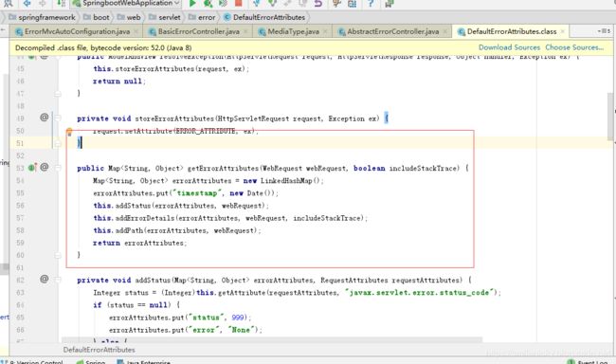616x364 pixels.
Task: Click the undo/revert purple arrow icon
Action: (318, 4)
